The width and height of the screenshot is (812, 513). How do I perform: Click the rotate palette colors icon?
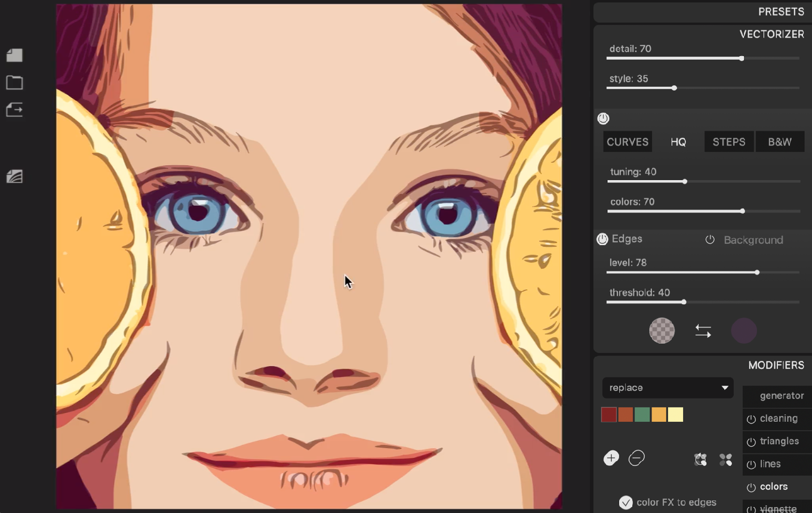point(700,459)
